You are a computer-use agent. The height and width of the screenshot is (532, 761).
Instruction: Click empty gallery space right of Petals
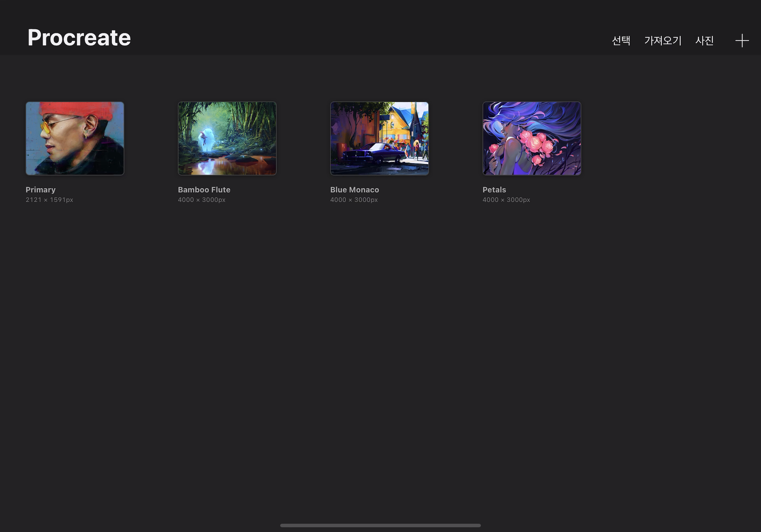674,139
